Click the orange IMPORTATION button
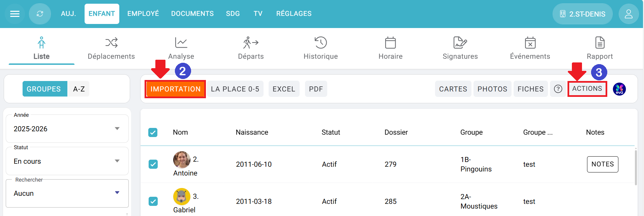 [x=175, y=89]
